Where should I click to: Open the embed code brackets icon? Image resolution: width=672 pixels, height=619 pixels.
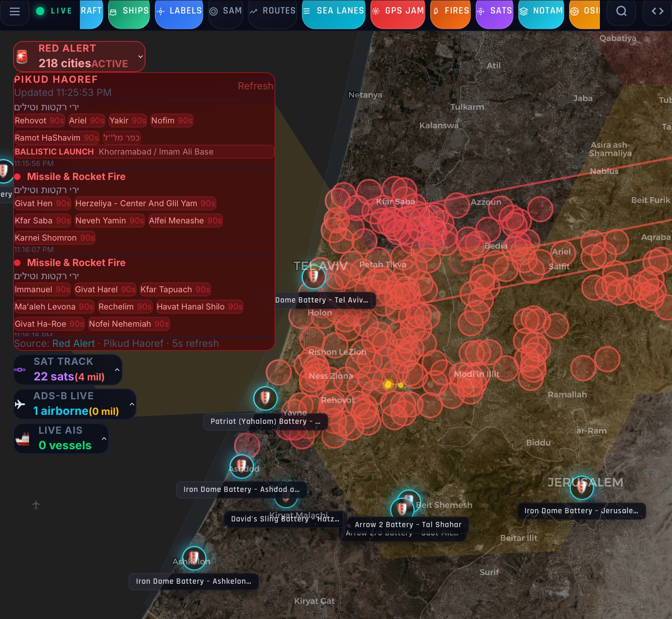click(x=657, y=11)
